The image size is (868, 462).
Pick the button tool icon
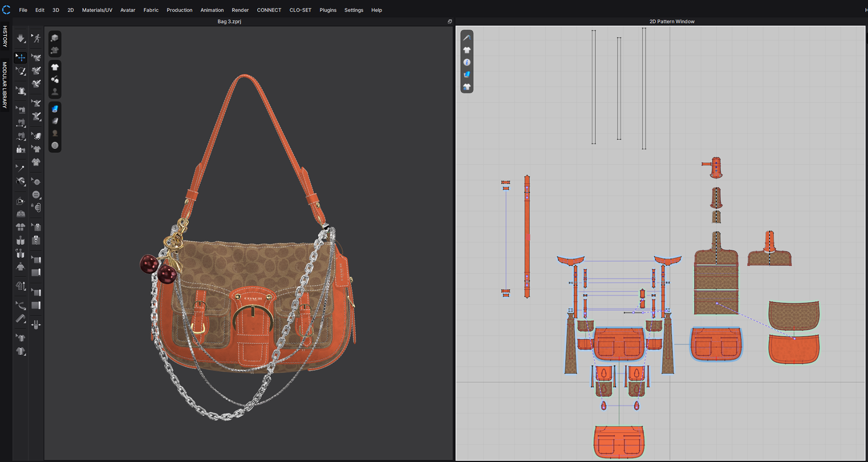pyautogui.click(x=36, y=195)
